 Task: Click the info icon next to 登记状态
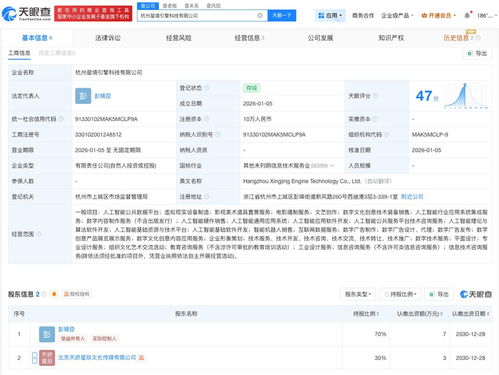pos(207,88)
